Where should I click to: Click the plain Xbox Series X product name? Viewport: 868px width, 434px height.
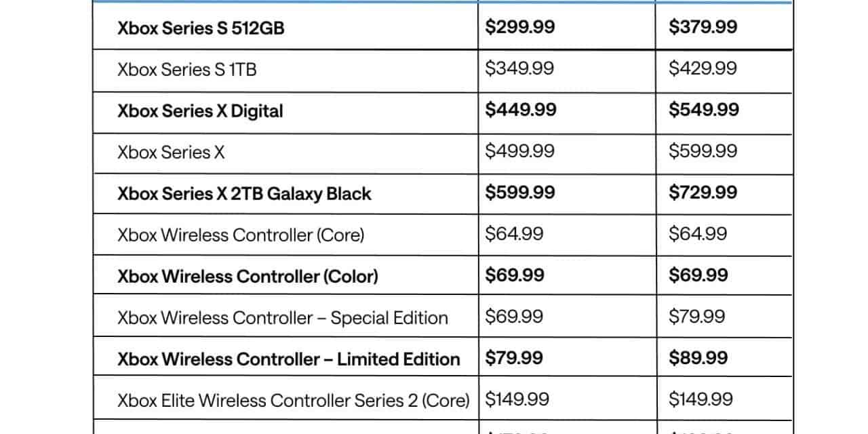coord(171,153)
